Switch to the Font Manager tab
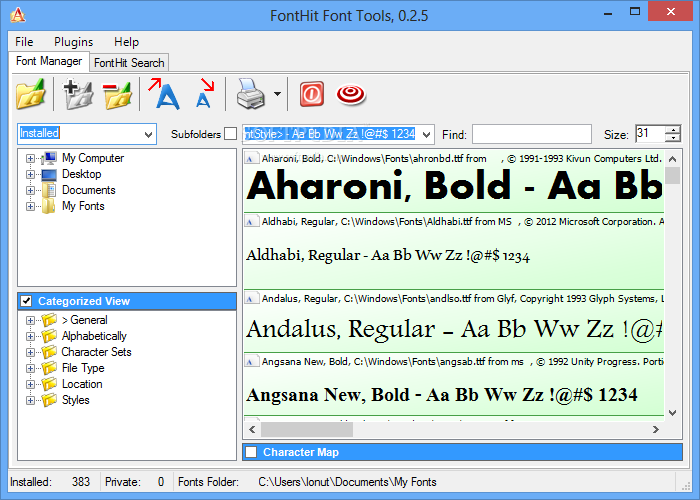 tap(49, 61)
